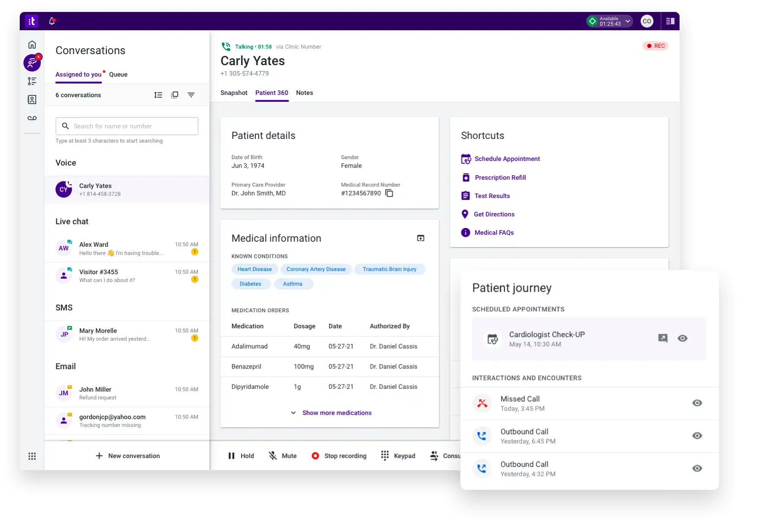
Task: Open the voicemail icon in sidebar
Action: [32, 118]
